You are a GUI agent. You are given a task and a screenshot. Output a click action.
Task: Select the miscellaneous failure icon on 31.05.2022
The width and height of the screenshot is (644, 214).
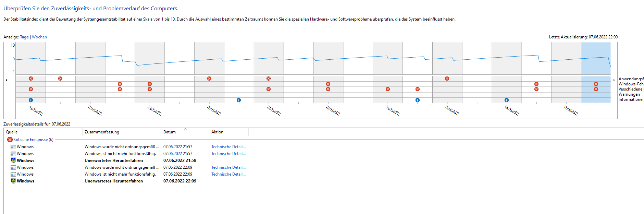[x=388, y=89]
